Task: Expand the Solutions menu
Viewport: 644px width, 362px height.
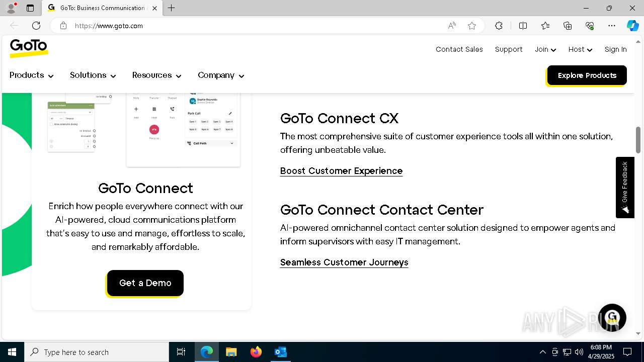Action: pyautogui.click(x=93, y=75)
